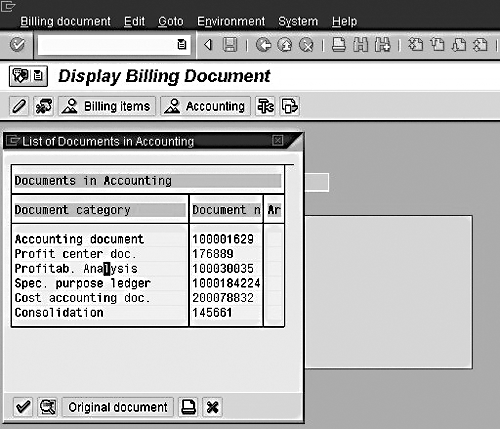
Task: Click the Billing items button
Action: (107, 106)
